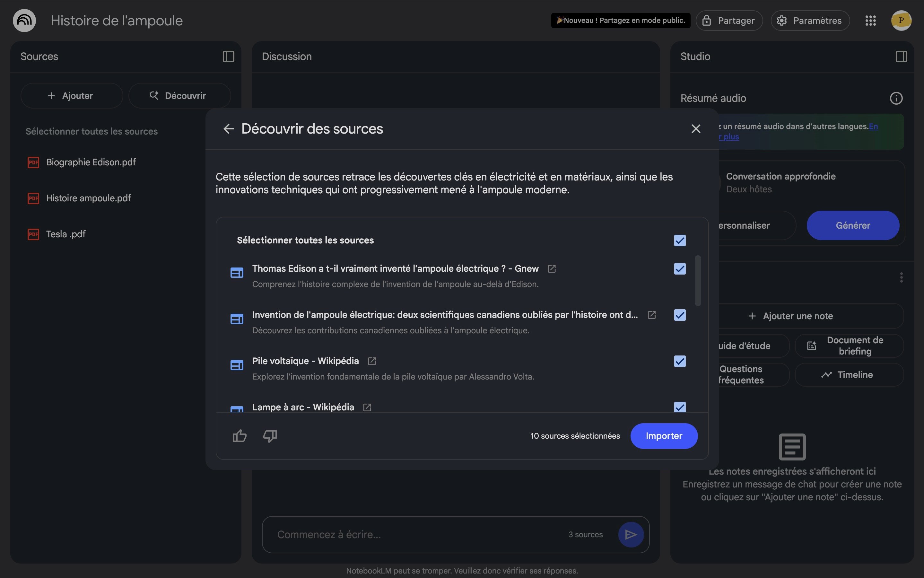This screenshot has width=924, height=578.
Task: Go back using the dialog's arrow
Action: (229, 129)
